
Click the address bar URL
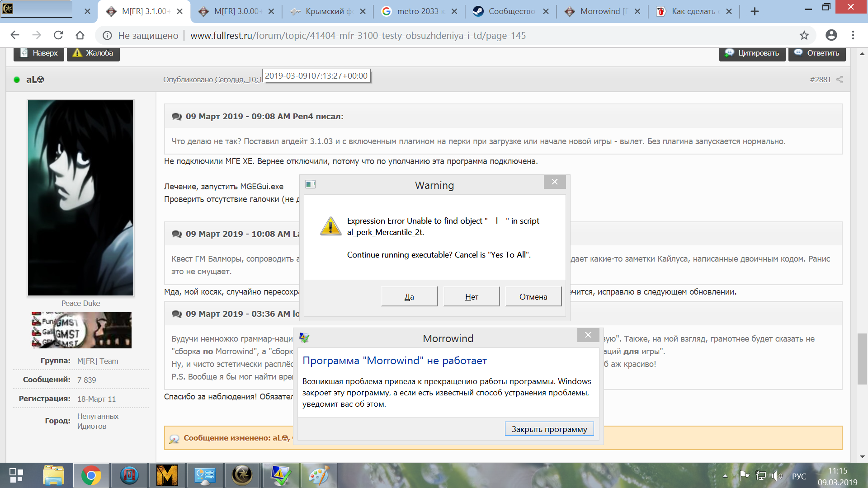pyautogui.click(x=358, y=35)
